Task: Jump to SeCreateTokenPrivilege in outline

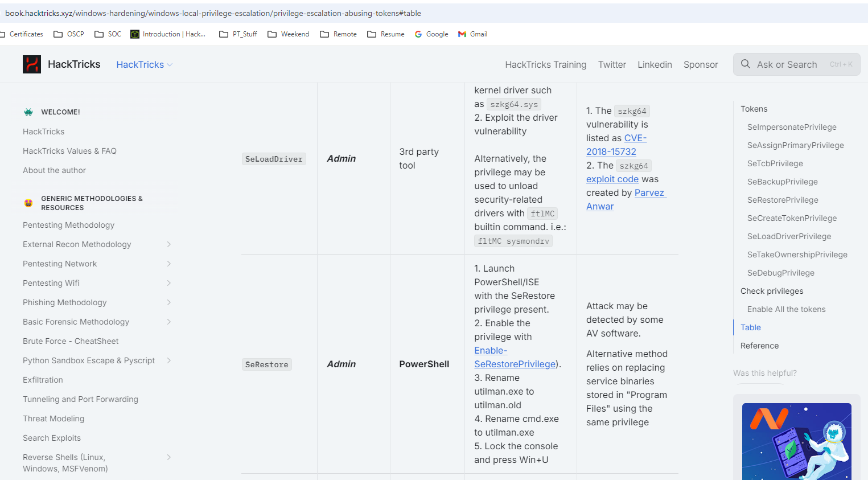Action: pos(792,218)
